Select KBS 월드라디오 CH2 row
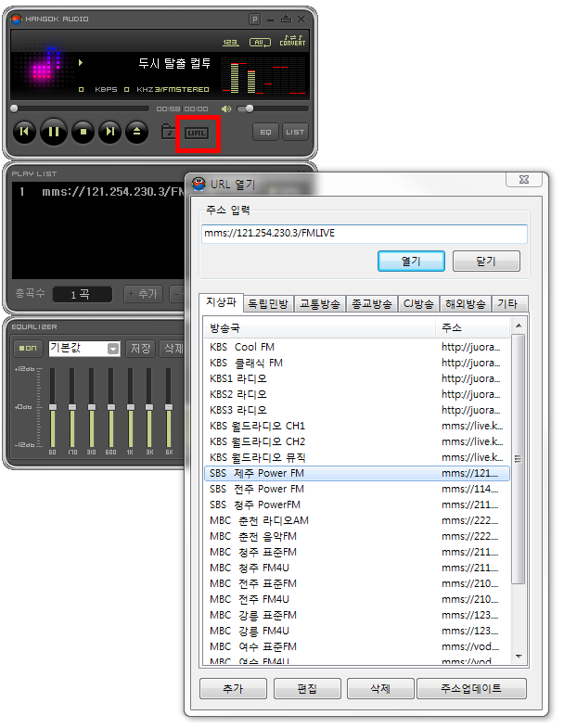The width and height of the screenshot is (564, 728). (357, 442)
